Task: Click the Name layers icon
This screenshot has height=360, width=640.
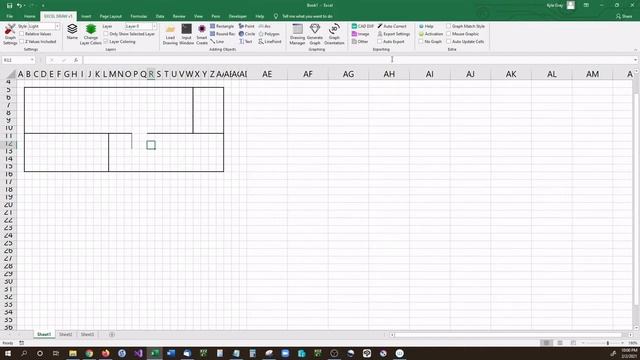Action: [x=72, y=32]
